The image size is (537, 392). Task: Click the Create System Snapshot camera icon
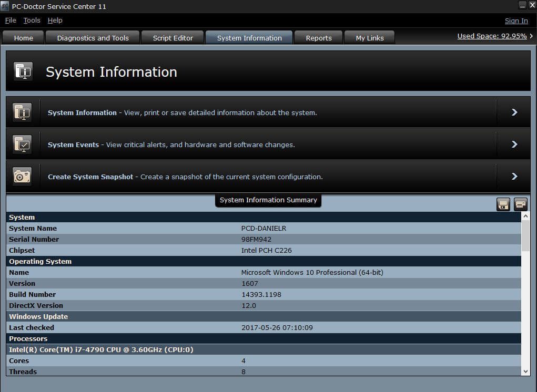point(22,177)
